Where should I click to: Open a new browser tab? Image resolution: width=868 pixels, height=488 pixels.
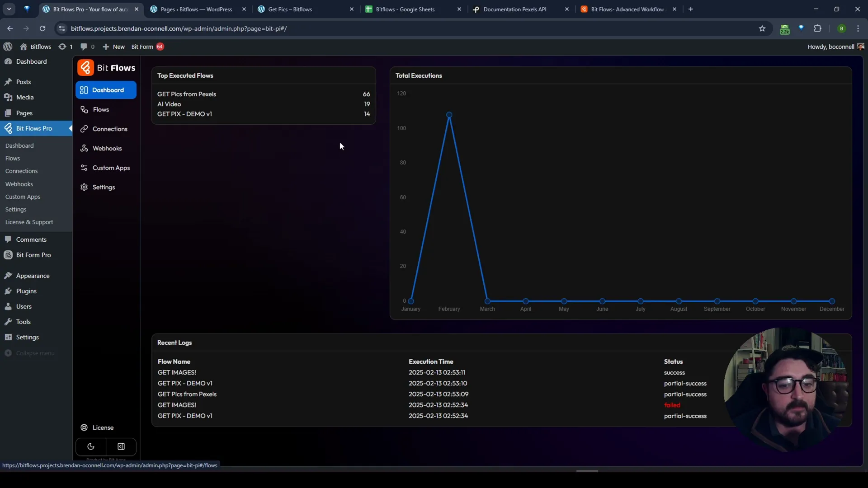coord(691,9)
